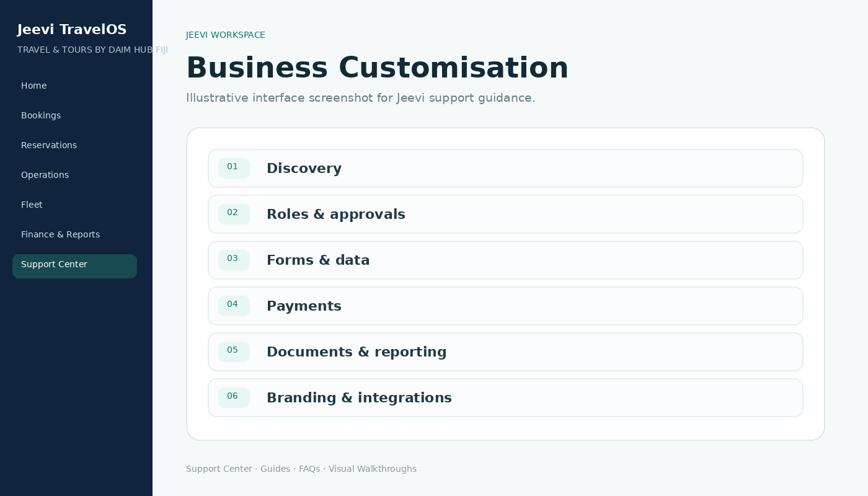Expand the Forms & data row
Viewport: 868px width, 496px height.
coord(505,260)
